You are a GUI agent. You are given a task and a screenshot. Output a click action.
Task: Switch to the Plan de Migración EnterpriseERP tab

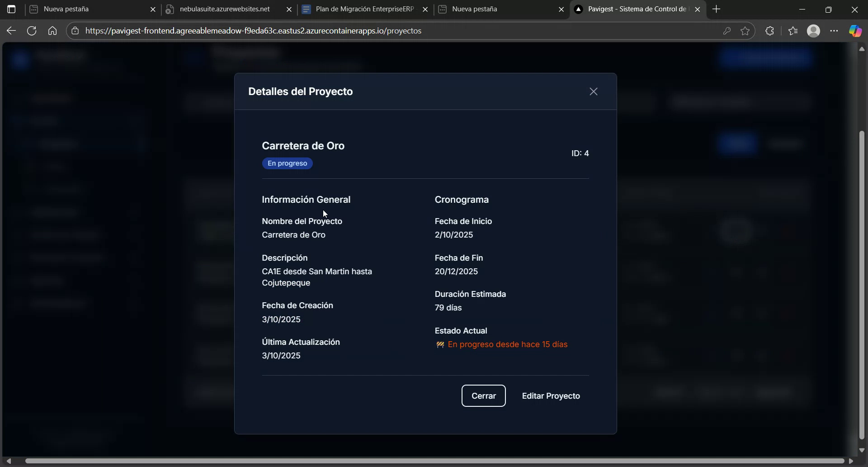tap(362, 9)
